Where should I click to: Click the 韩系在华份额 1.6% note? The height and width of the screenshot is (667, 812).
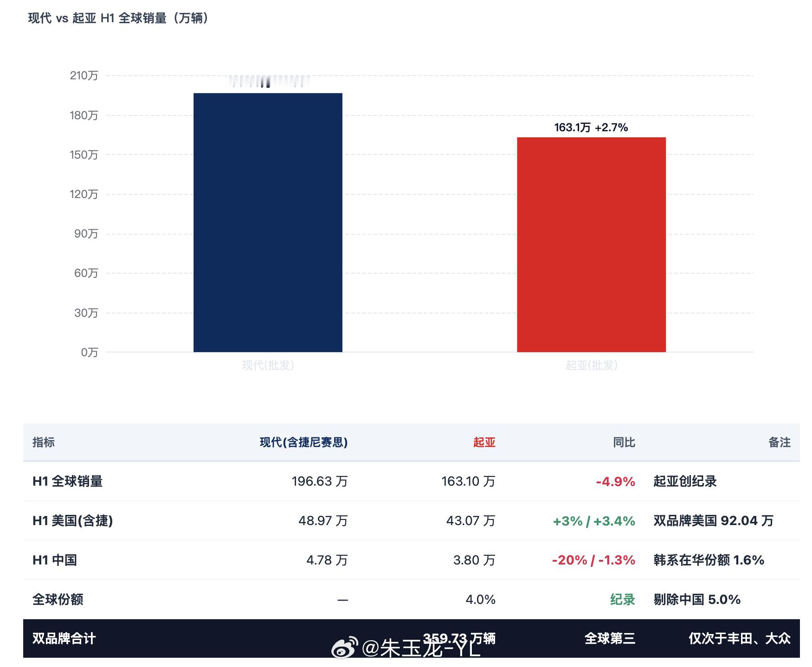pyautogui.click(x=709, y=560)
